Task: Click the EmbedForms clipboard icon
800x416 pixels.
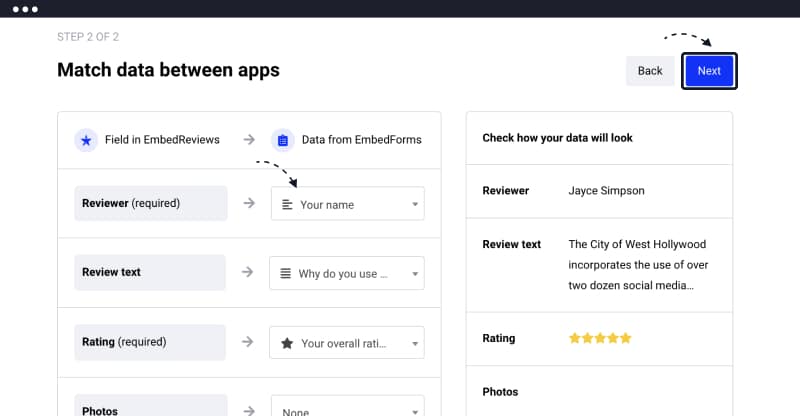Action: [283, 140]
